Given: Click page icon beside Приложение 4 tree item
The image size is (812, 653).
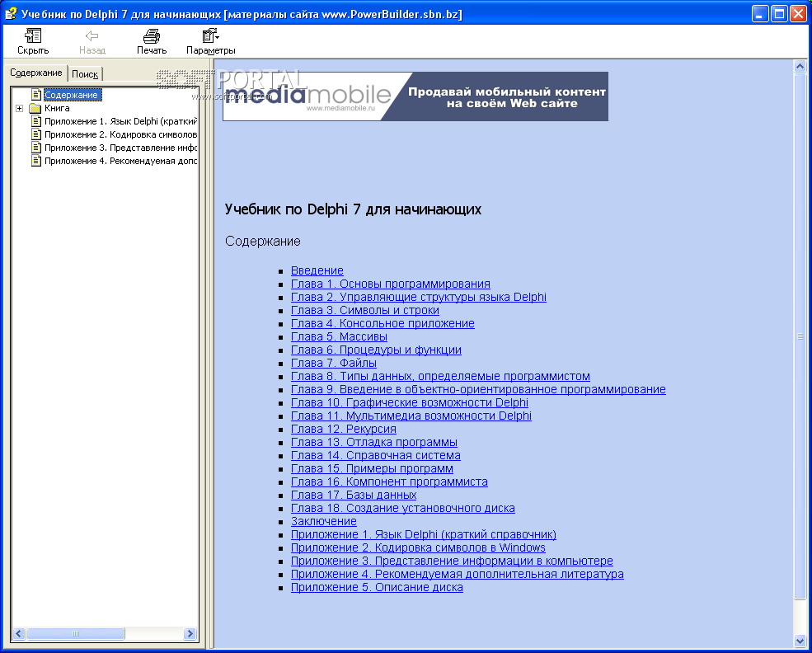Looking at the screenshot, I should [x=35, y=161].
